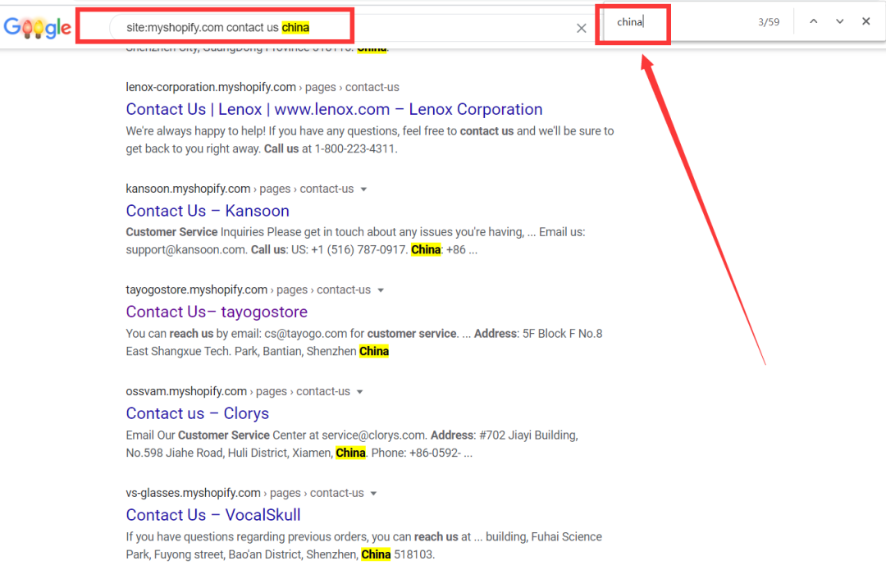
Task: Expand options arrow for vs-glasses.myshopify.com
Action: (x=373, y=494)
